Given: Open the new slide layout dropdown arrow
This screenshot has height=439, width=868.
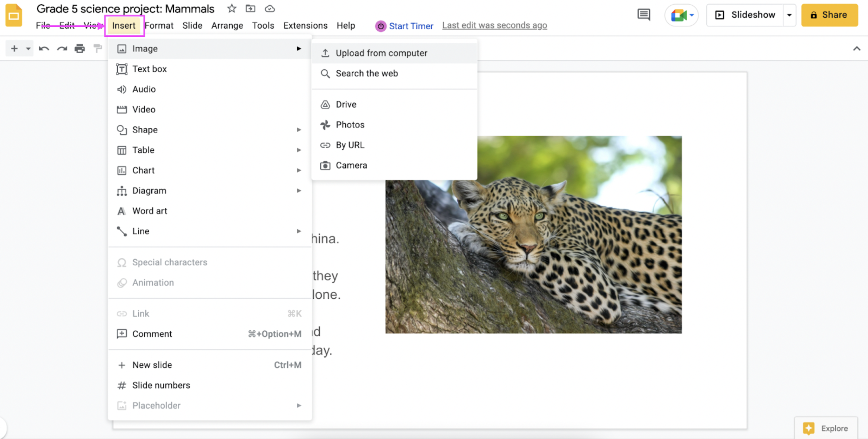Looking at the screenshot, I should coord(28,49).
